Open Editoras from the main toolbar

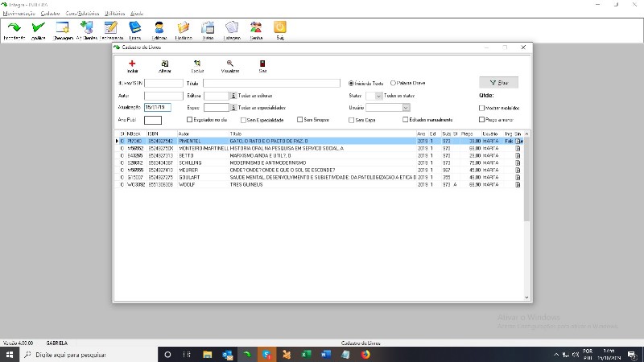[159, 29]
